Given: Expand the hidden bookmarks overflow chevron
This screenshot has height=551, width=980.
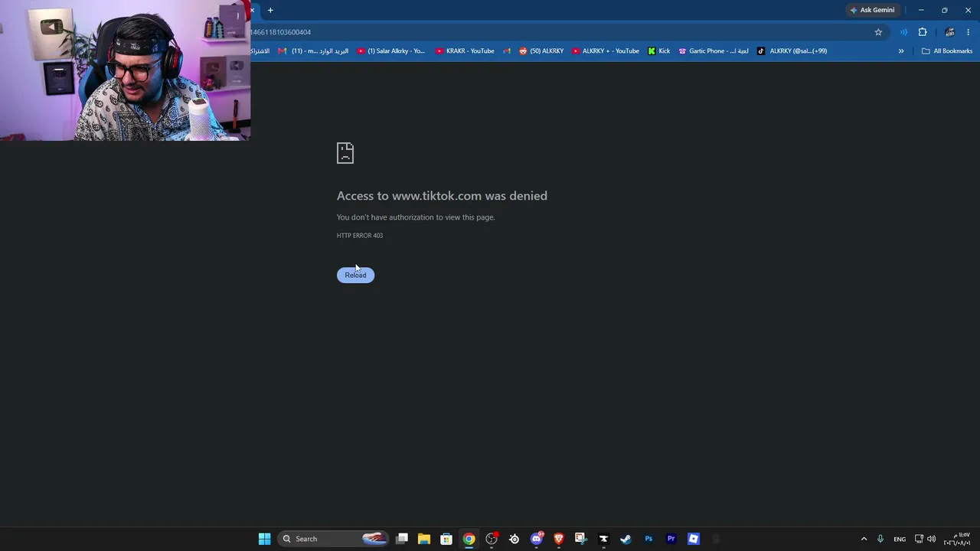Looking at the screenshot, I should (x=901, y=51).
